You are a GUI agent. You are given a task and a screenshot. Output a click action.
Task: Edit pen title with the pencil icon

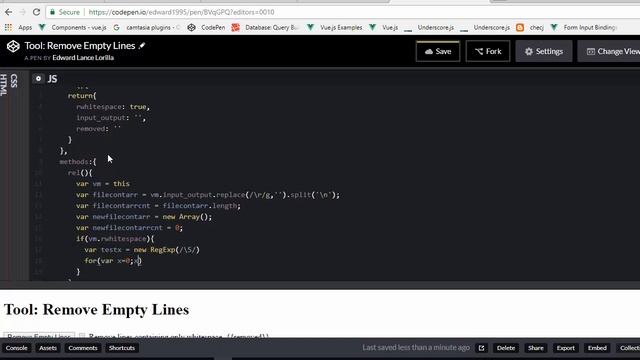(x=142, y=46)
